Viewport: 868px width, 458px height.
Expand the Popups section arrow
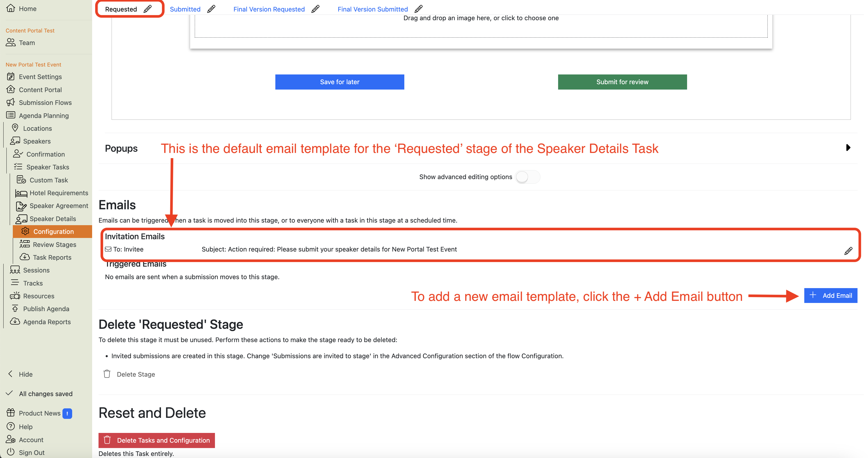coord(848,148)
